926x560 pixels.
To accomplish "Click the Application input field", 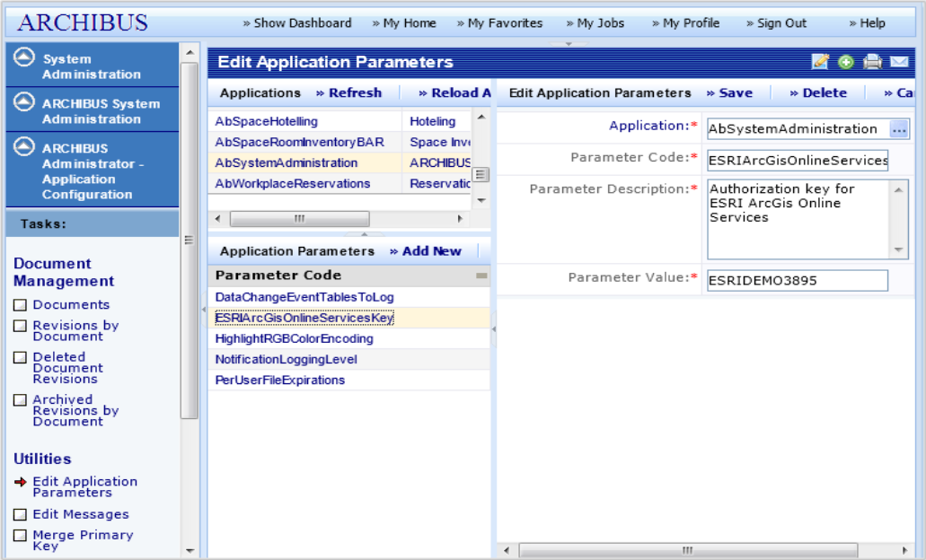I will point(798,128).
